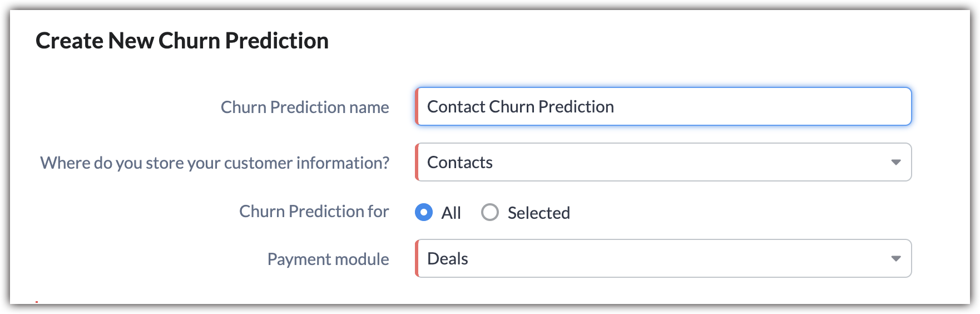Click the arrow on the Deals dropdown
This screenshot has height=314, width=980.
click(x=895, y=258)
